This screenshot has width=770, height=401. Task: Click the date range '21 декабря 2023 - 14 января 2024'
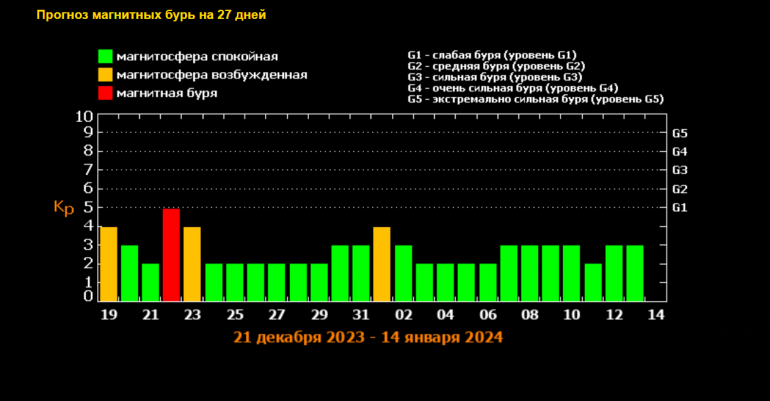pyautogui.click(x=368, y=338)
